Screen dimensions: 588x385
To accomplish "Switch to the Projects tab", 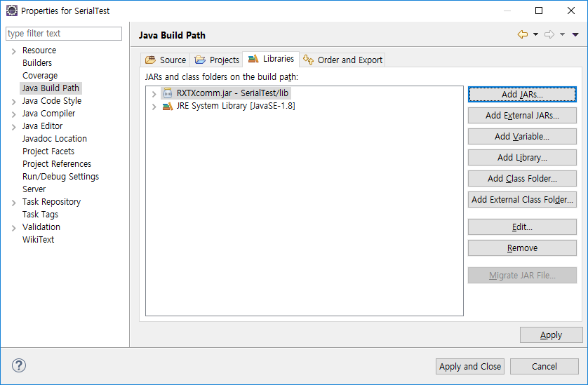I will pyautogui.click(x=217, y=60).
